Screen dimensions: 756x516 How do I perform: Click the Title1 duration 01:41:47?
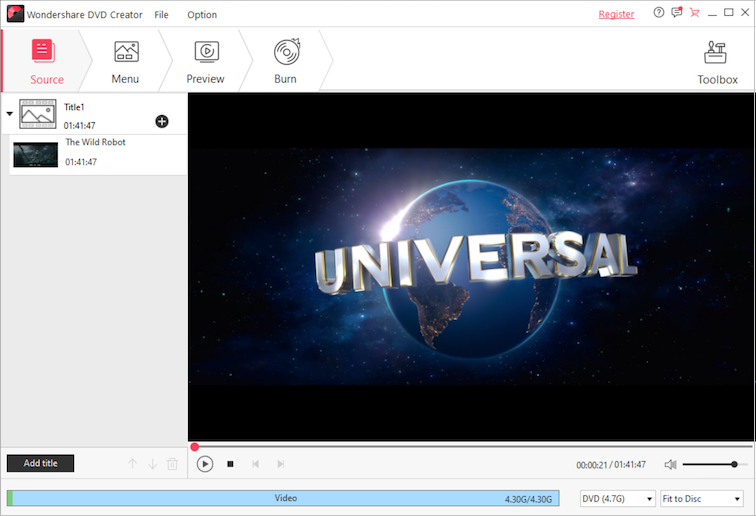[80, 125]
